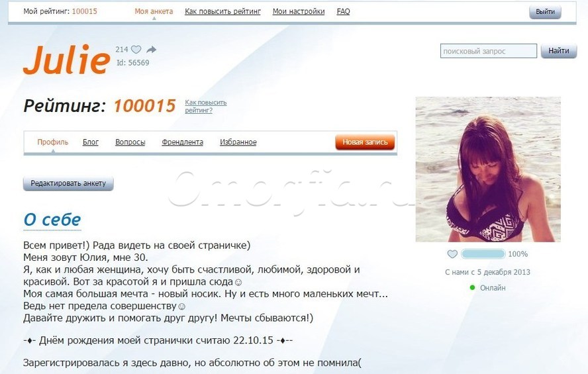
Task: Click the Выйти button
Action: tap(545, 12)
